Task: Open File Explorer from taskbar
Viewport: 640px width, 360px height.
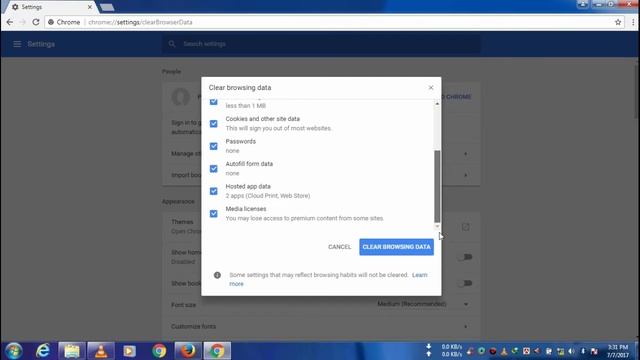Action: tap(72, 351)
